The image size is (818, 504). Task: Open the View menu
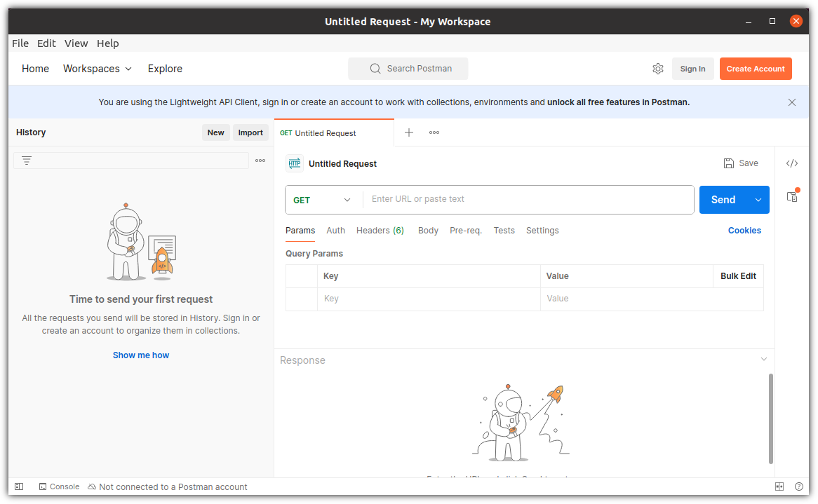pos(76,43)
